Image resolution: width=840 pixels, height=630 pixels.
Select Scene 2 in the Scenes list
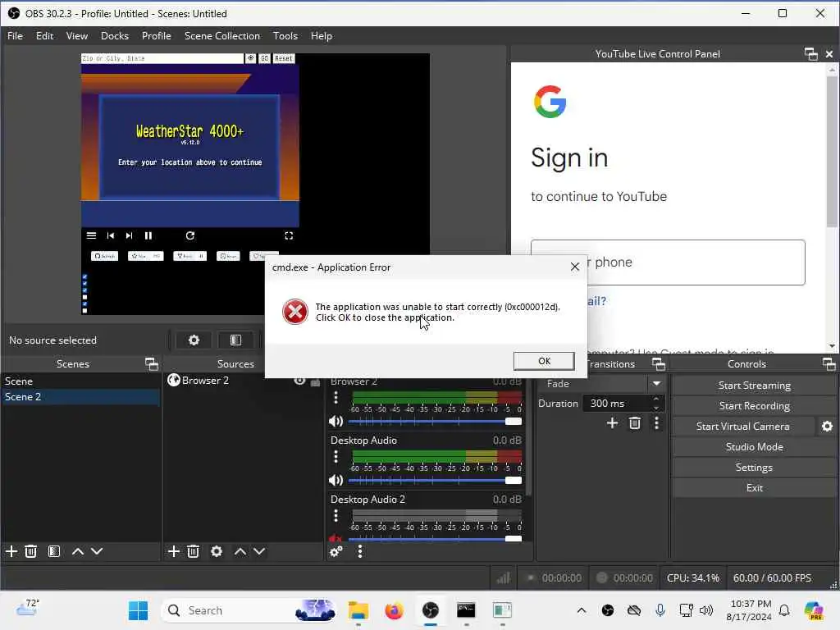coord(80,396)
